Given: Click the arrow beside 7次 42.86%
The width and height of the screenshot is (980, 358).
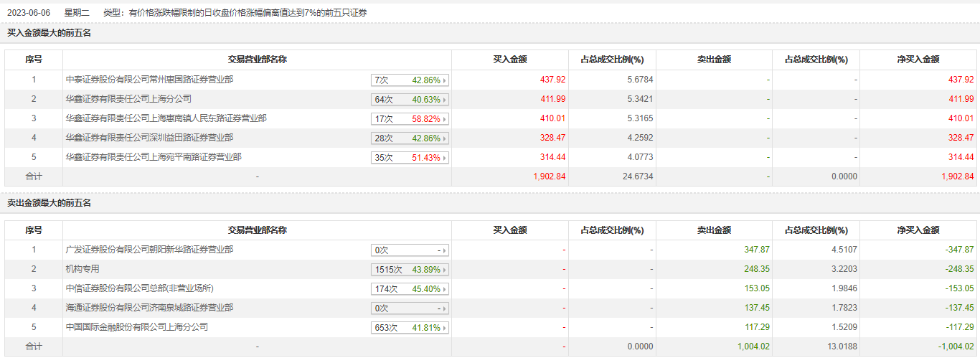Looking at the screenshot, I should (445, 80).
